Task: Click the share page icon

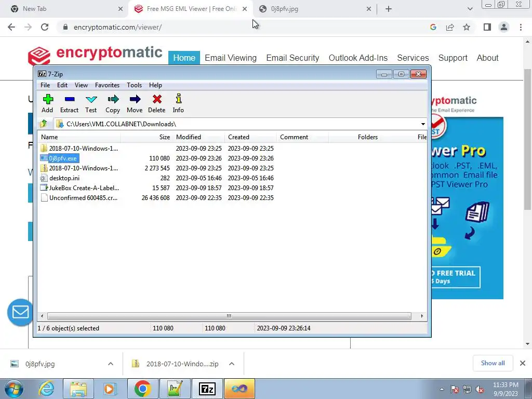Action: tap(450, 27)
